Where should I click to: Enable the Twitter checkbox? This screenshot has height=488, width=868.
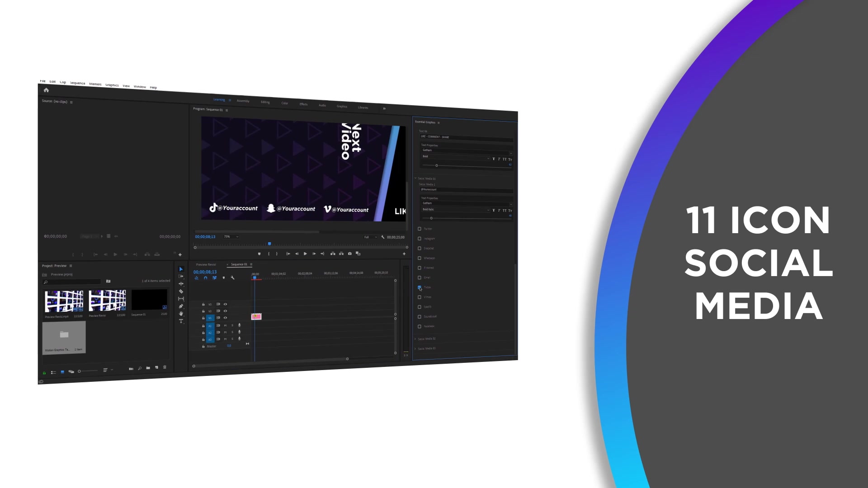(420, 229)
